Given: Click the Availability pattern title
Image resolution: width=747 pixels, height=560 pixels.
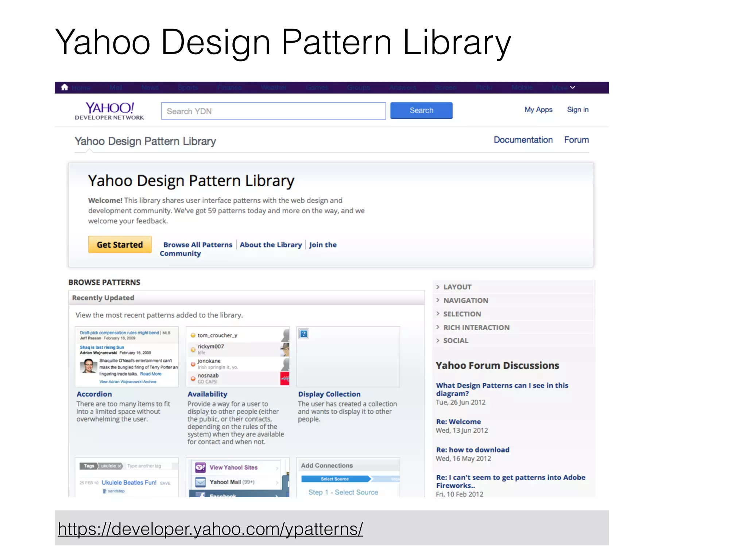Looking at the screenshot, I should (207, 394).
